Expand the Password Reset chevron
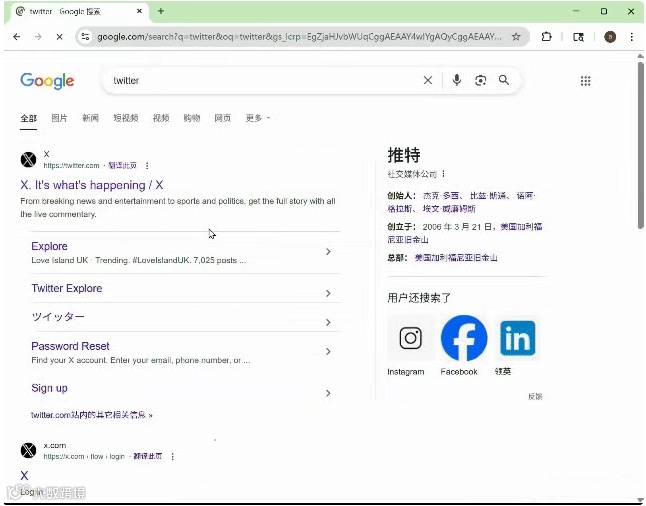This screenshot has width=646, height=506. 328,351
